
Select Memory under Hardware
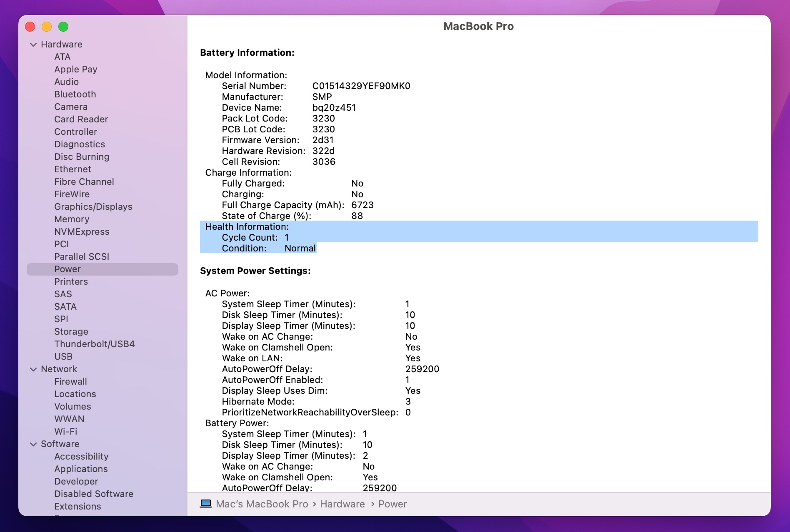(x=72, y=219)
